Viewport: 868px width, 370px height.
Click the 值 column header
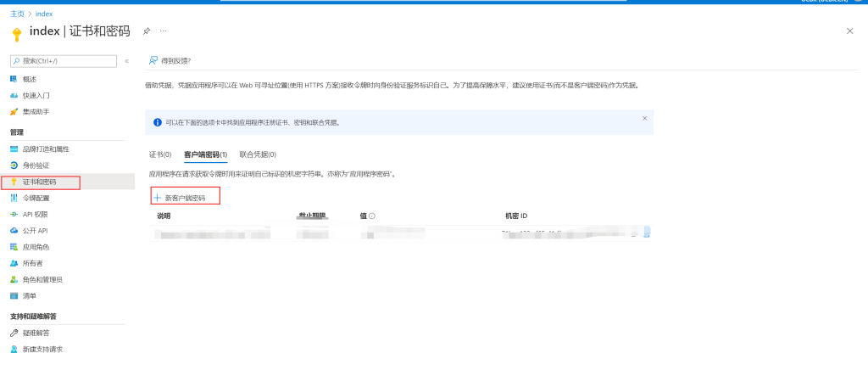(363, 216)
